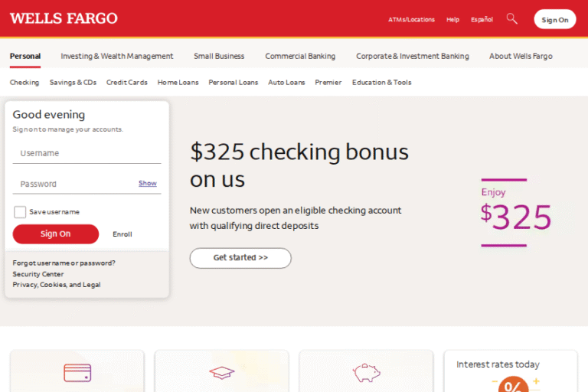Click Get started on checking bonus
Image resolution: width=588 pixels, height=392 pixels.
240,258
